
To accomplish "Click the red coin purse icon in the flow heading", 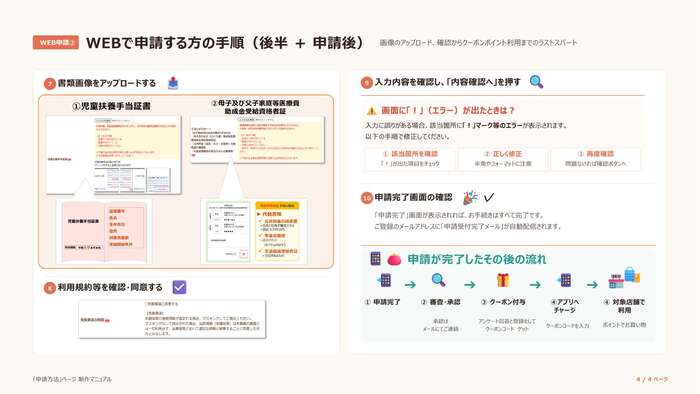I will click(394, 259).
